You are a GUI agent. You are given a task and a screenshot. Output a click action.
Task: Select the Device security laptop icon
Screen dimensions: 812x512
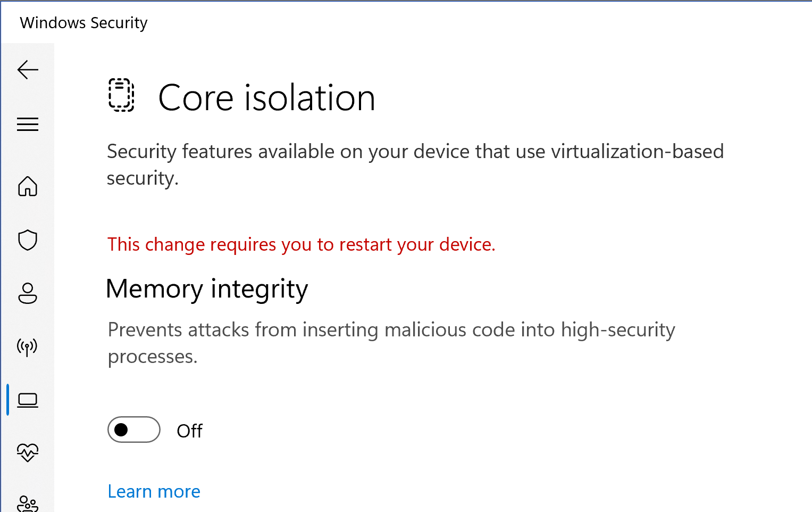[28, 400]
